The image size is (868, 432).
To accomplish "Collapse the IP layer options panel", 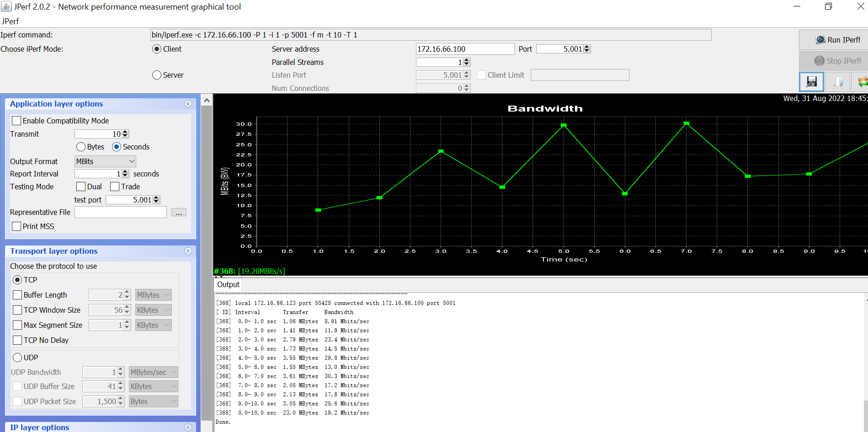I will (188, 427).
